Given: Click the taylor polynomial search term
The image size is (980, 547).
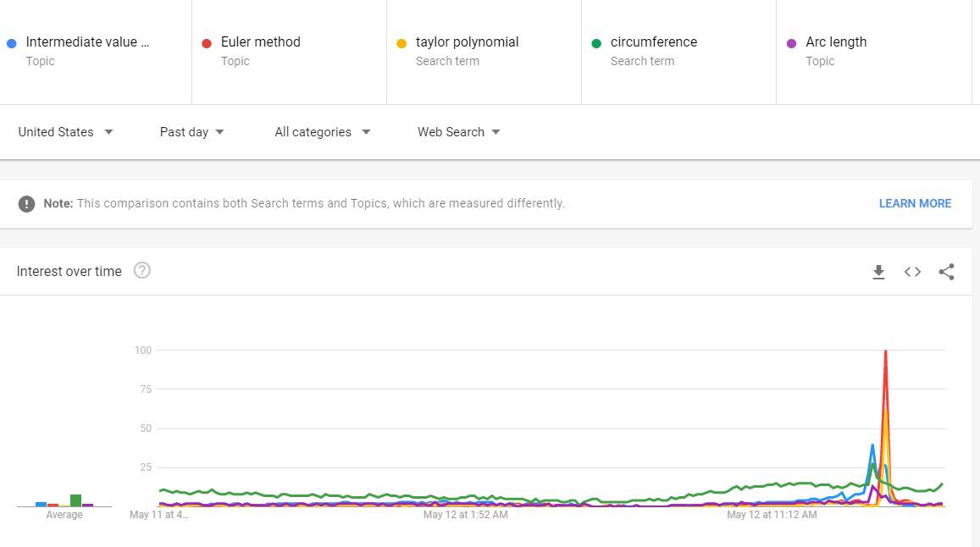Looking at the screenshot, I should tap(467, 42).
